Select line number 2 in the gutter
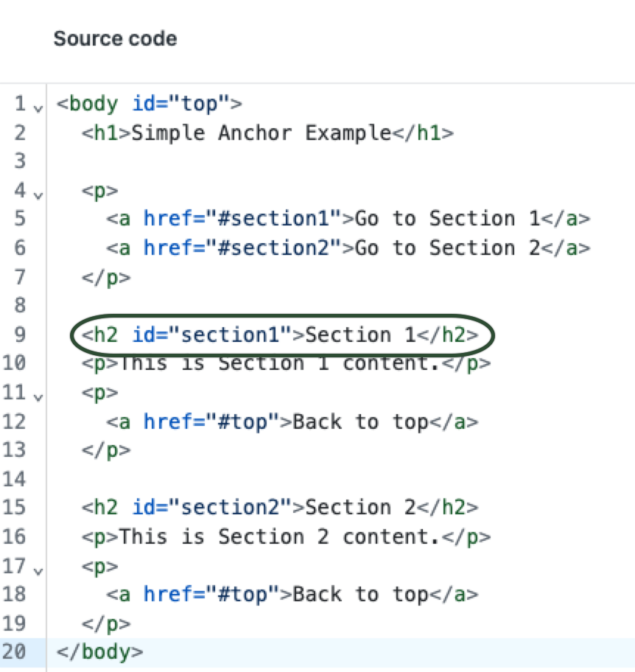The height and width of the screenshot is (672, 635). click(20, 133)
